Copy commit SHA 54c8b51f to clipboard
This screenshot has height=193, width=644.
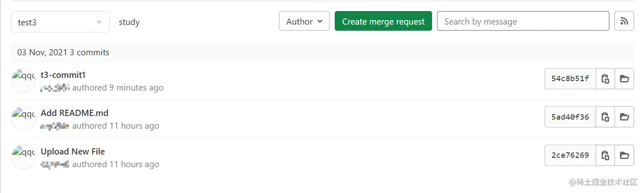[605, 79]
